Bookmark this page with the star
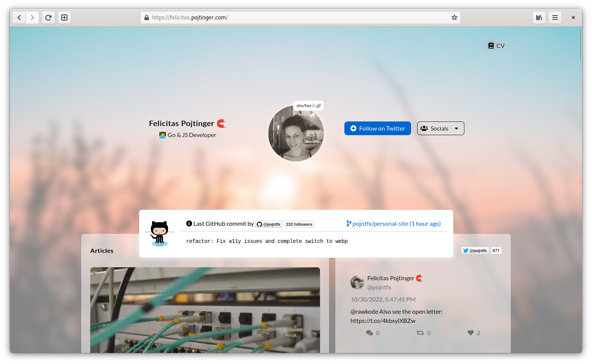 click(454, 18)
